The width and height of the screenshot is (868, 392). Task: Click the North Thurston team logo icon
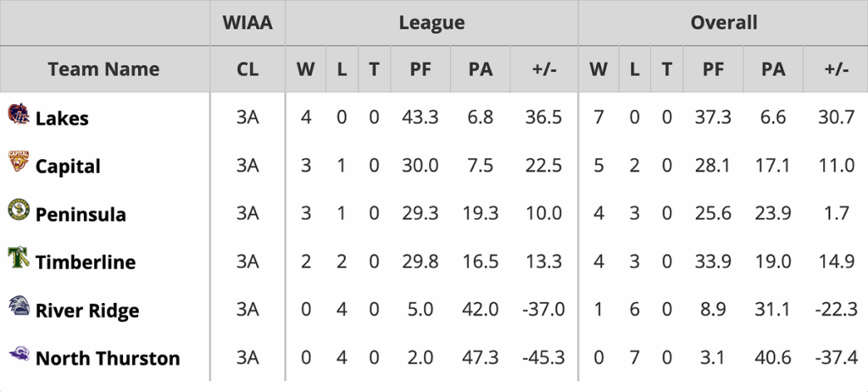pyautogui.click(x=19, y=354)
